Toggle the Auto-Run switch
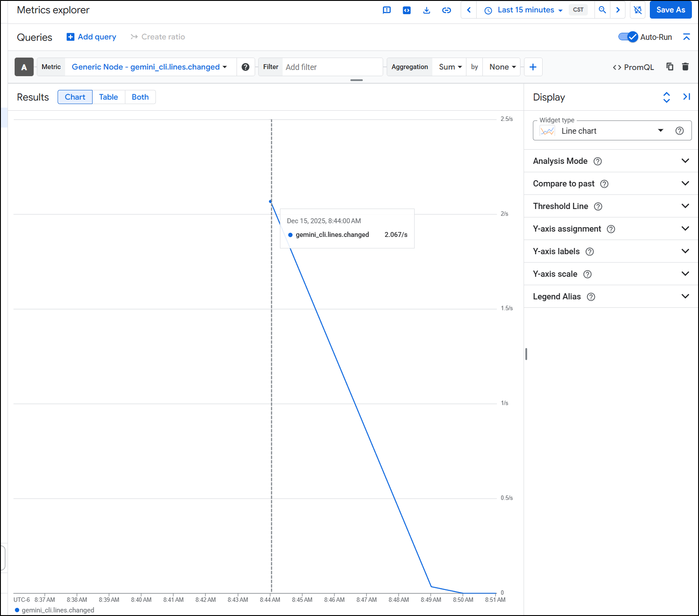The height and width of the screenshot is (616, 699). coord(628,37)
